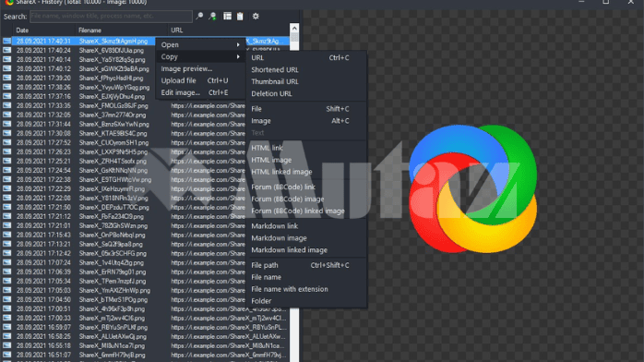The width and height of the screenshot is (644, 362).
Task: Click image icon of the 17:40:12 entry
Action: click(x=7, y=68)
